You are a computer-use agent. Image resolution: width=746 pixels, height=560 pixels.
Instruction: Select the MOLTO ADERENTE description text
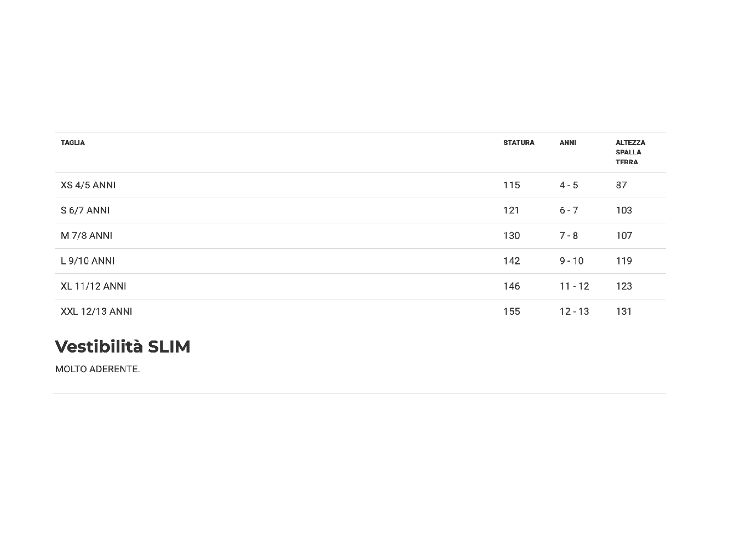click(x=97, y=369)
